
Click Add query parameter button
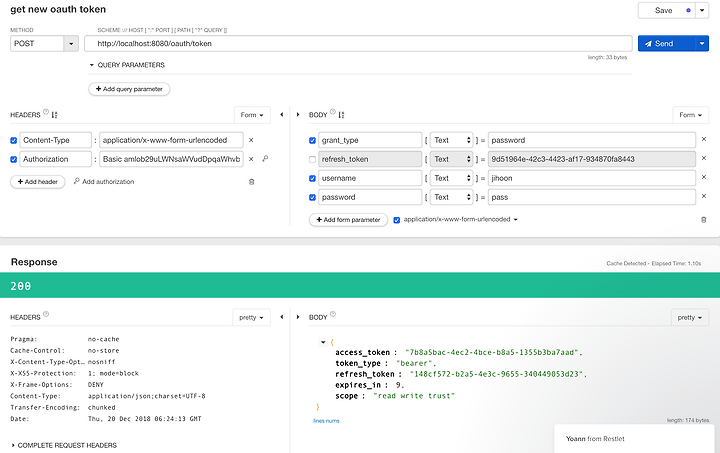(129, 89)
